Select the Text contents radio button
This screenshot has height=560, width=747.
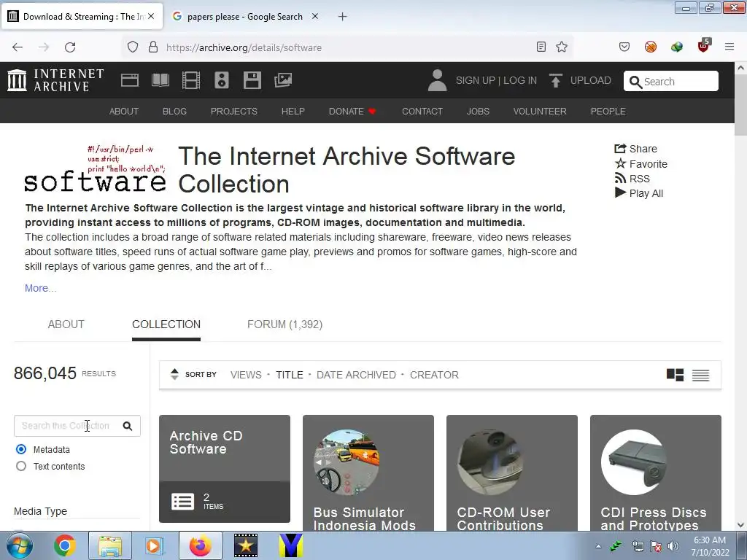21,466
